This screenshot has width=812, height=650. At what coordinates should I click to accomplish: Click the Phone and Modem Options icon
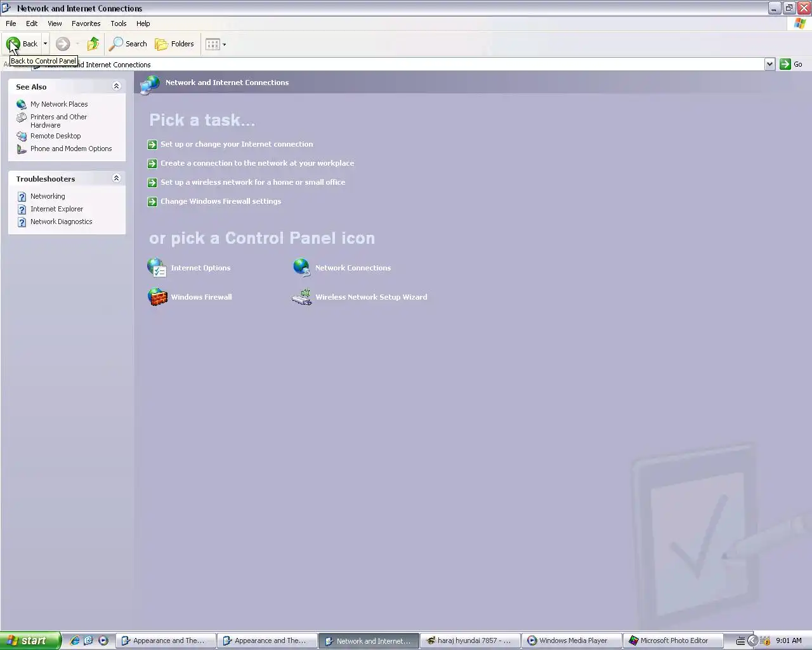tap(22, 149)
